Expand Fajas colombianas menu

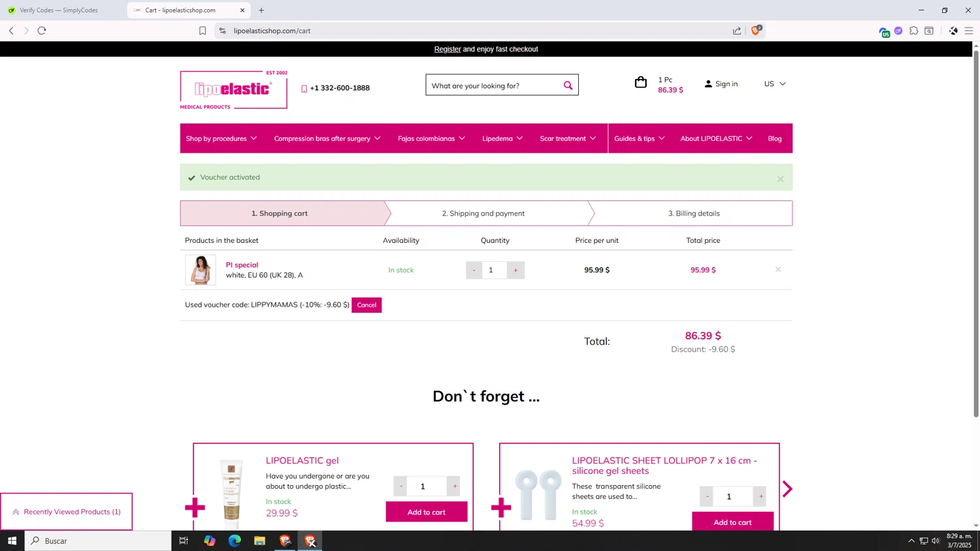[431, 138]
